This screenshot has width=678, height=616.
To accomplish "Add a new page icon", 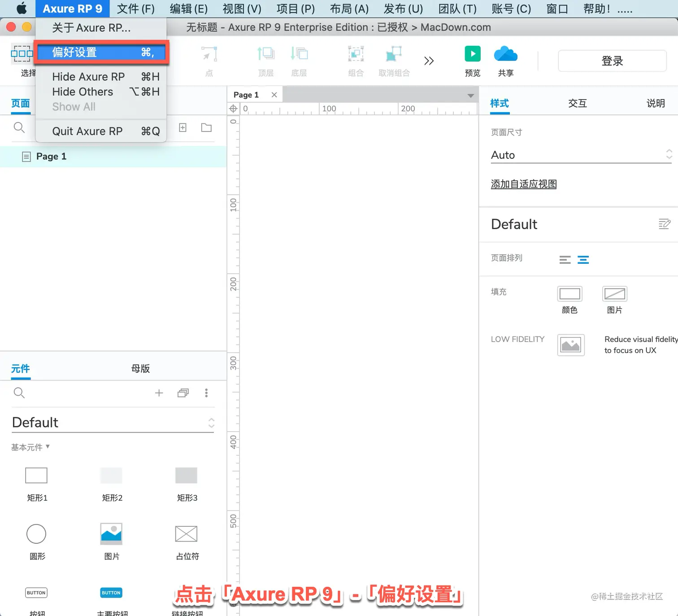I will point(183,128).
